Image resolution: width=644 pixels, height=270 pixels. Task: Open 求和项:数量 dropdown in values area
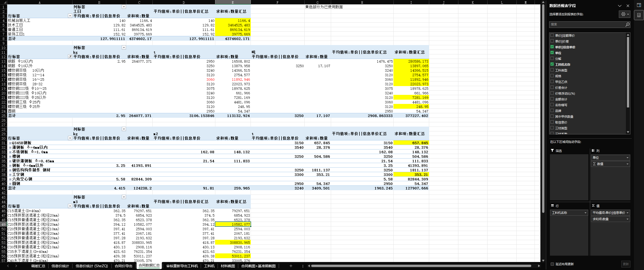click(x=627, y=219)
